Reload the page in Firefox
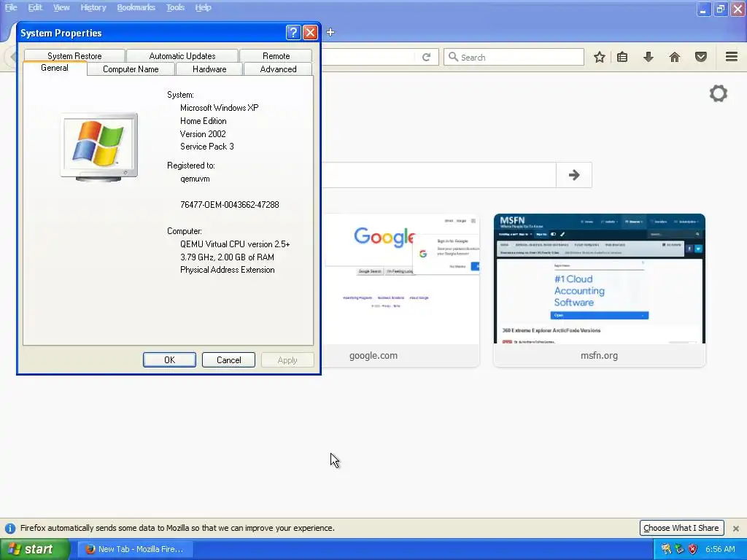The width and height of the screenshot is (747, 560). (426, 57)
